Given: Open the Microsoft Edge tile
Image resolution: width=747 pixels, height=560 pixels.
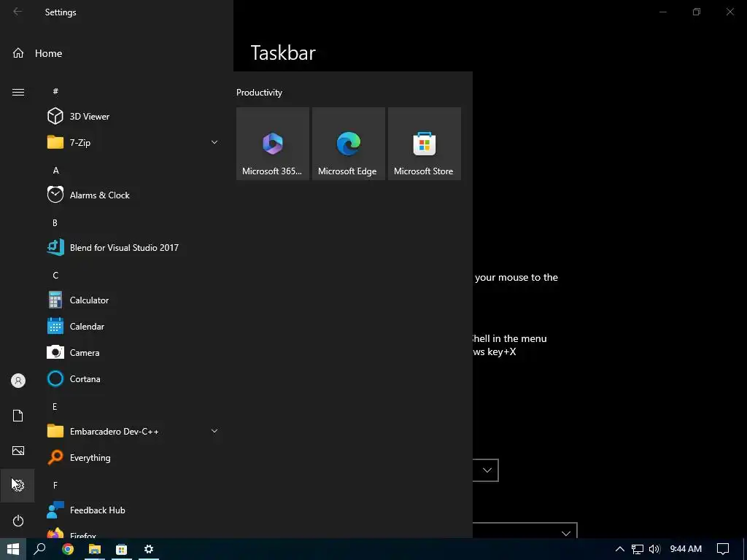Looking at the screenshot, I should point(348,144).
